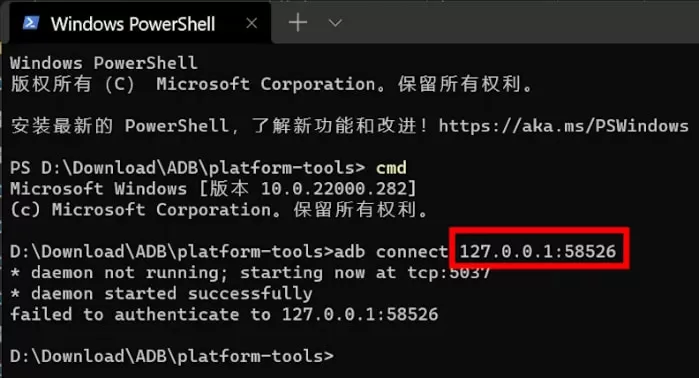Viewport: 699px width, 378px height.
Task: Click the version number 10.0.22000.282
Action: (334, 189)
